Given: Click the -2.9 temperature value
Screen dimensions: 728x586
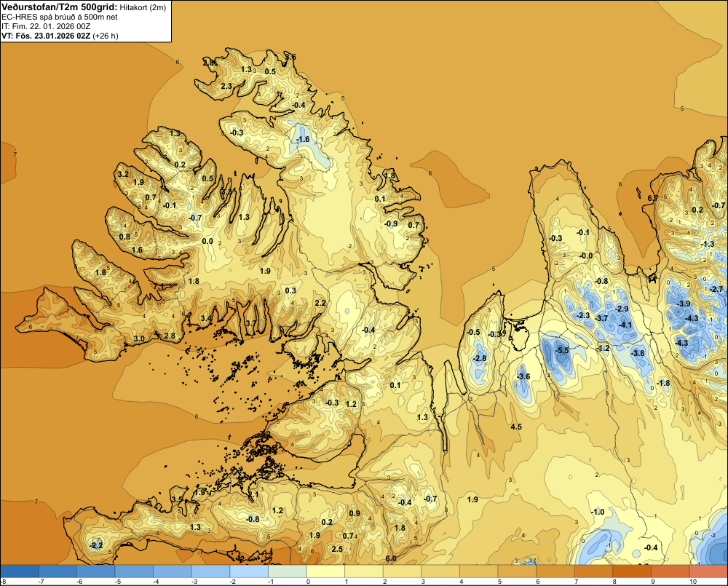Looking at the screenshot, I should [x=622, y=309].
